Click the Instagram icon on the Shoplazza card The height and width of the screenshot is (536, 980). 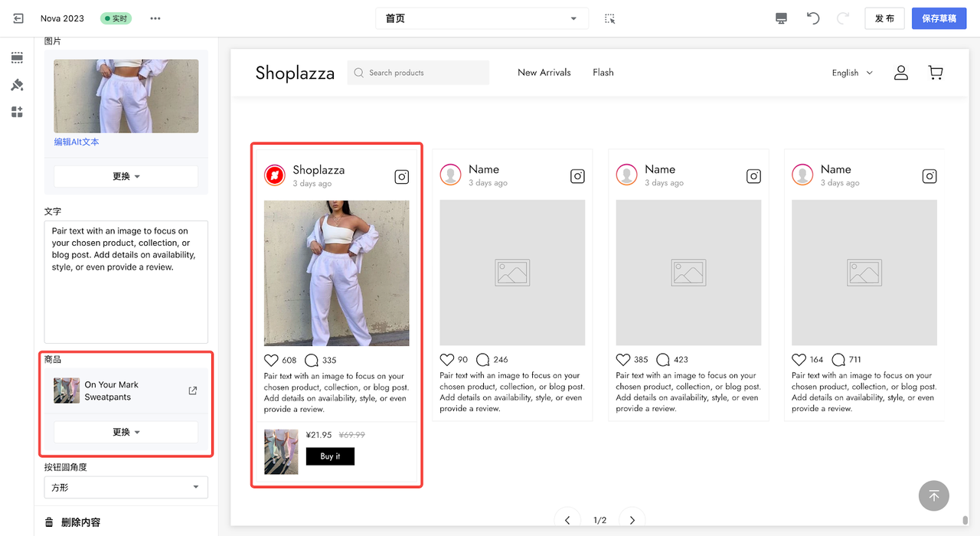pyautogui.click(x=402, y=177)
